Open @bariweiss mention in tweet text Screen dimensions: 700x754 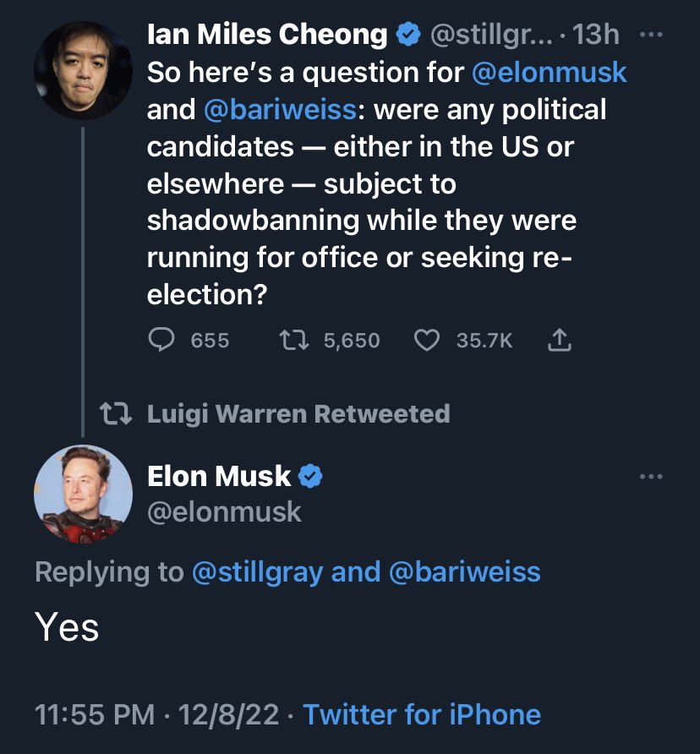[x=280, y=109]
